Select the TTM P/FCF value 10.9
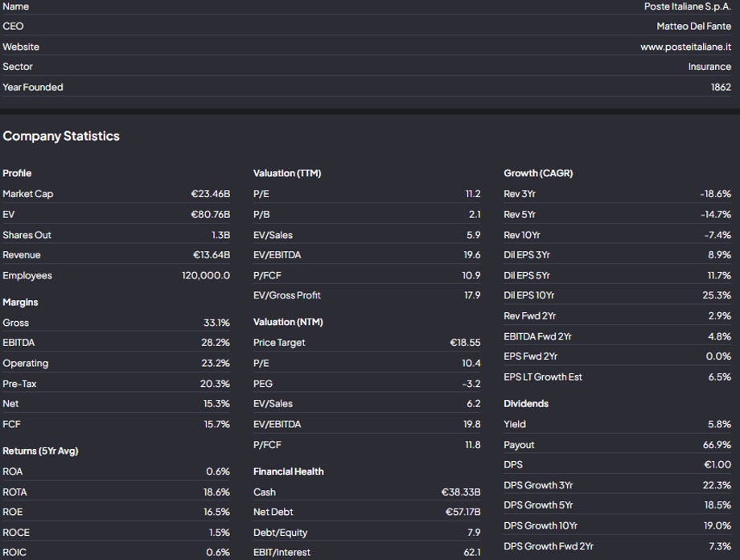The width and height of the screenshot is (740, 560). click(471, 275)
